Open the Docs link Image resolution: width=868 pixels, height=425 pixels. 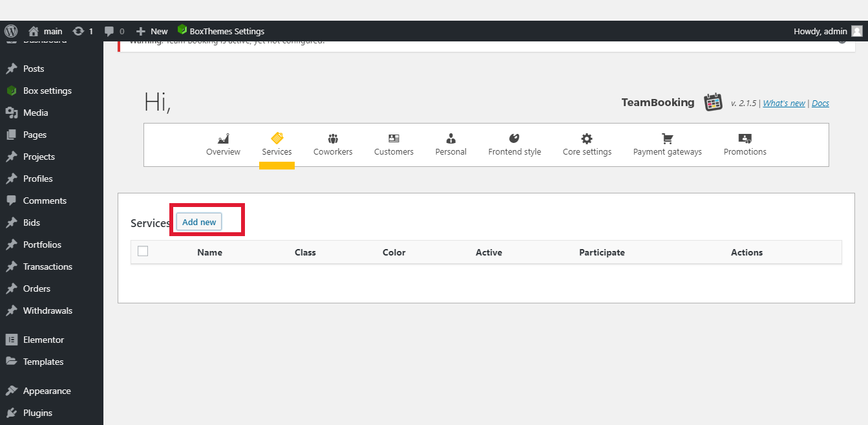[x=820, y=103]
